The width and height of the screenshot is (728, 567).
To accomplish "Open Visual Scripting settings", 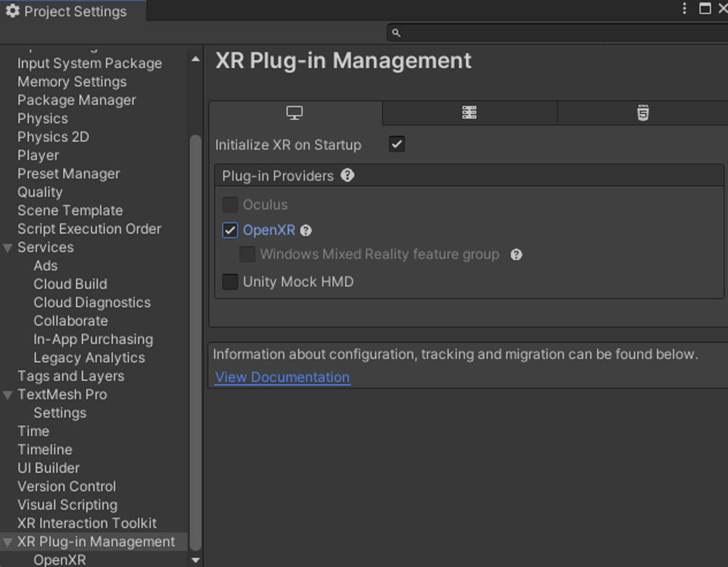I will [x=67, y=505].
